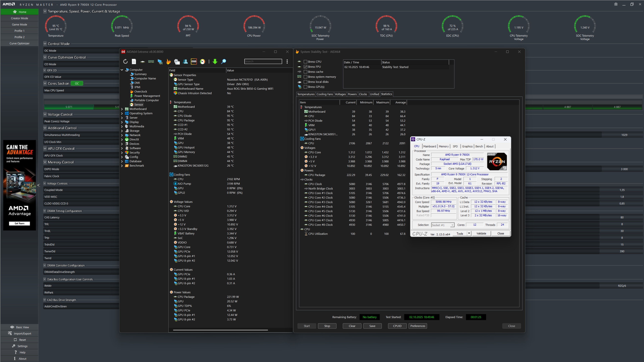This screenshot has width=644, height=362.
Task: Collapse the Control Mode section
Action: (45, 44)
